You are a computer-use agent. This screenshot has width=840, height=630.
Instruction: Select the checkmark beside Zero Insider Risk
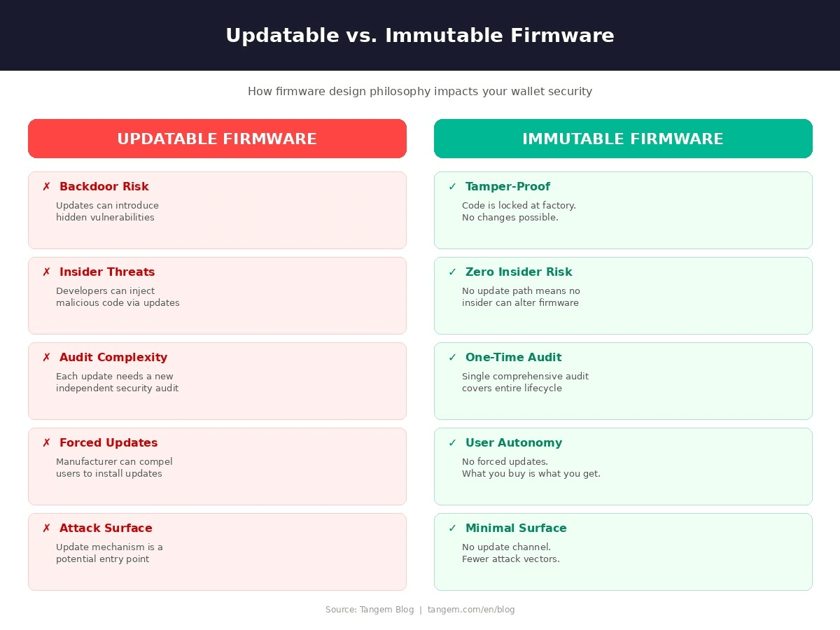[x=452, y=272]
